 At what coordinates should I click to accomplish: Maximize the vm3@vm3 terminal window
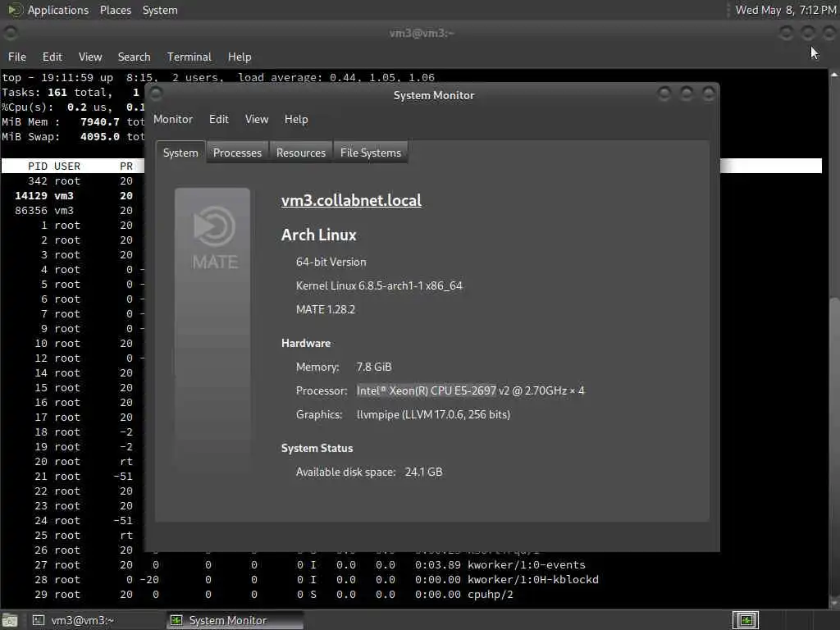pos(808,33)
